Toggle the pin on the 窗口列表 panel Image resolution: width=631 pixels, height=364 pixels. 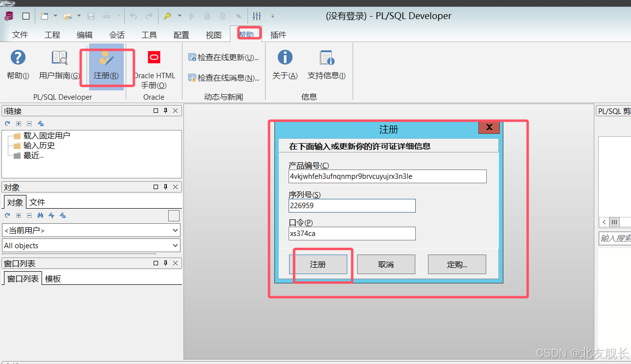[x=165, y=263]
